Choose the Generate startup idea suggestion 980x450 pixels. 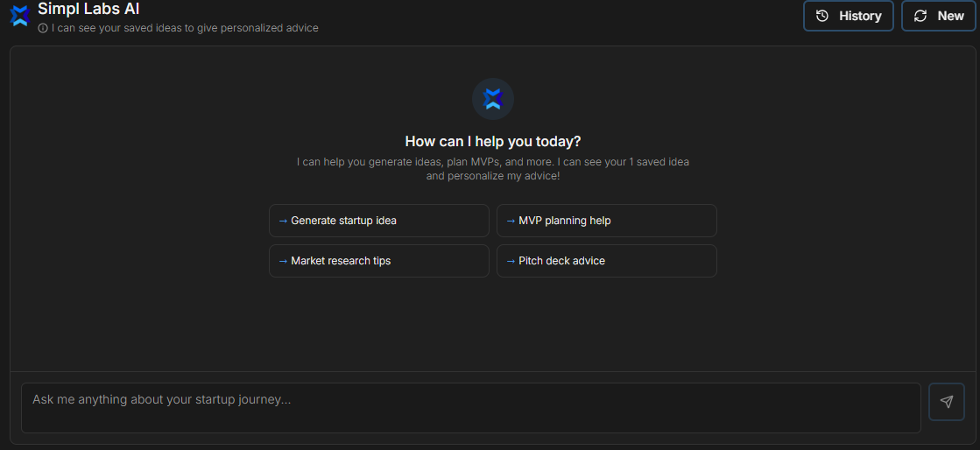[378, 221]
